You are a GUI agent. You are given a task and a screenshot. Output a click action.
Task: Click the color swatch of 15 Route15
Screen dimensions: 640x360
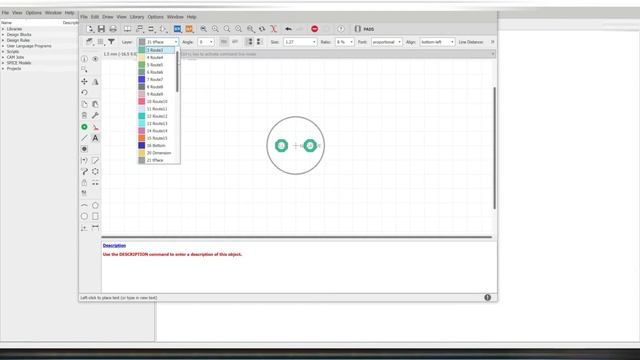pyautogui.click(x=142, y=138)
